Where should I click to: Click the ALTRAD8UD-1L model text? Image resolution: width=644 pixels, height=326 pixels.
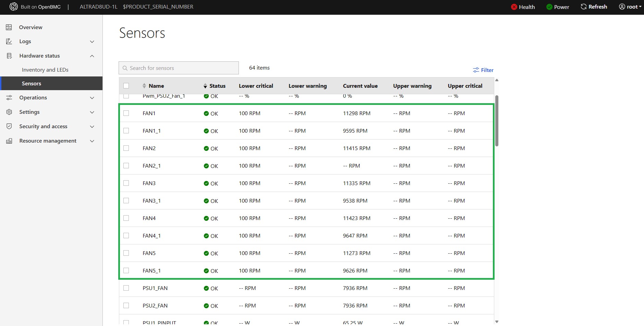(98, 7)
